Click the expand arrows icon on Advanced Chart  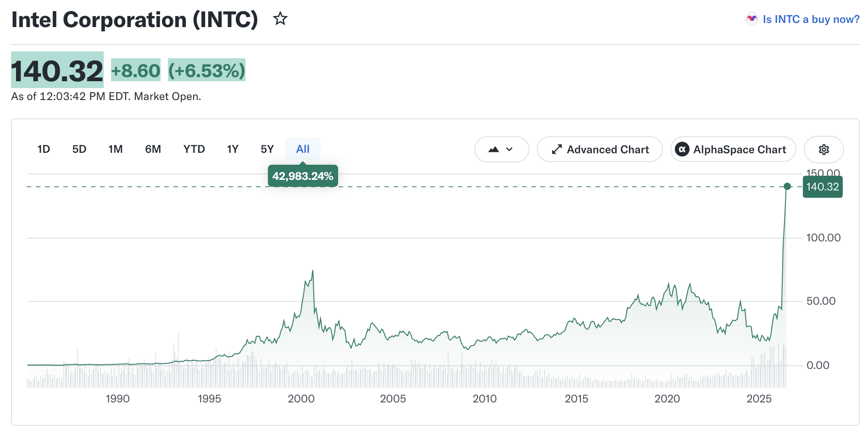click(x=557, y=149)
